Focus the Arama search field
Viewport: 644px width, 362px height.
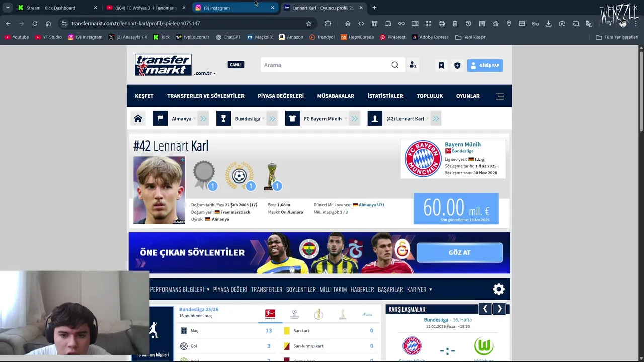point(325,65)
